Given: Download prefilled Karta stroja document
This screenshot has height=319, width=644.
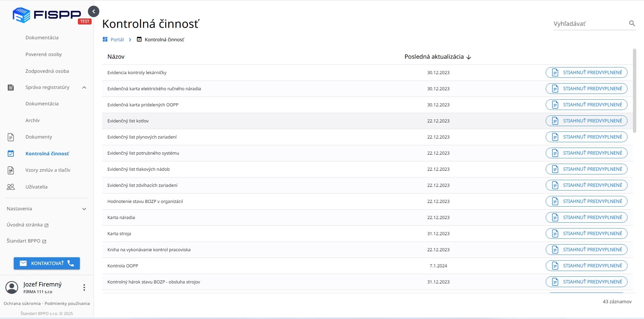Looking at the screenshot, I should pos(586,233).
